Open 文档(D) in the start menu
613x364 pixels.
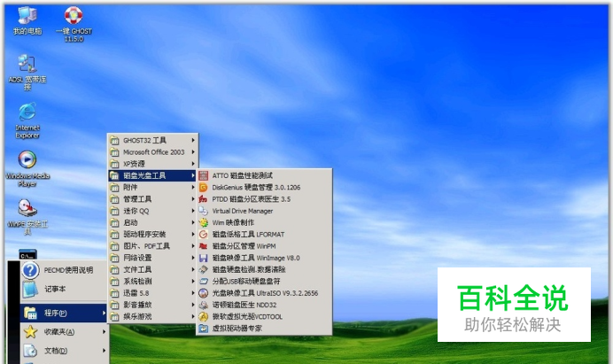(64, 351)
